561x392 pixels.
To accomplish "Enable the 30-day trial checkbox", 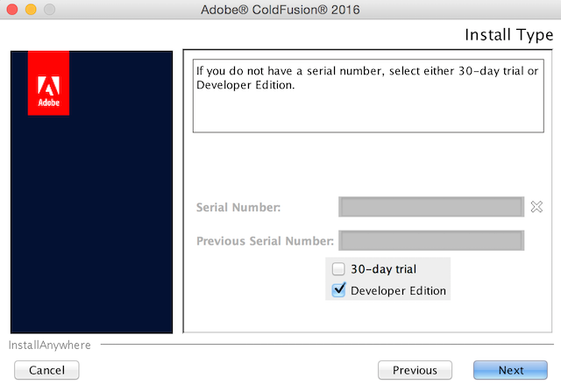I will coord(338,268).
